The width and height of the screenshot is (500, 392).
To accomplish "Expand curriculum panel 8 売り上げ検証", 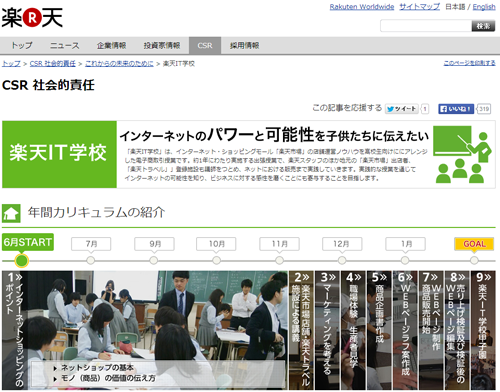I will pos(457,330).
